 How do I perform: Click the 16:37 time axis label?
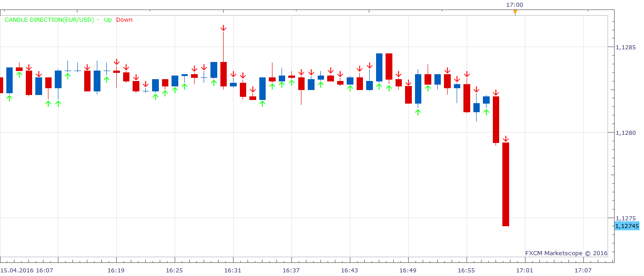[x=291, y=270]
